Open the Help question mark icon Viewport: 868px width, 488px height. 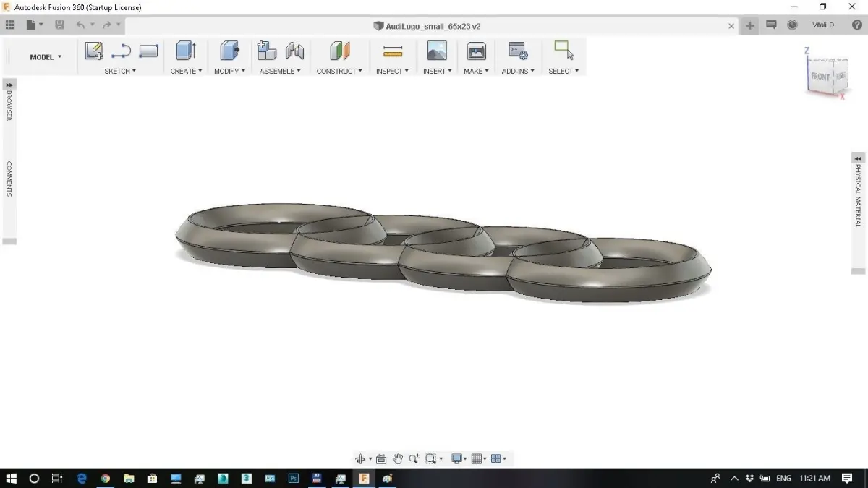[857, 25]
